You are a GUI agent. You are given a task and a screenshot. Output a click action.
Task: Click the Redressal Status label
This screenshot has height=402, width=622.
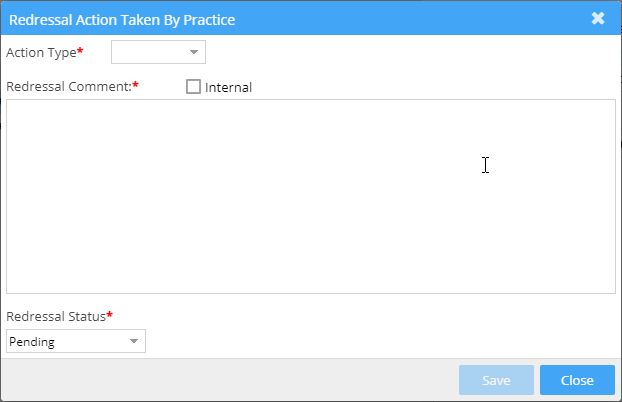point(55,316)
